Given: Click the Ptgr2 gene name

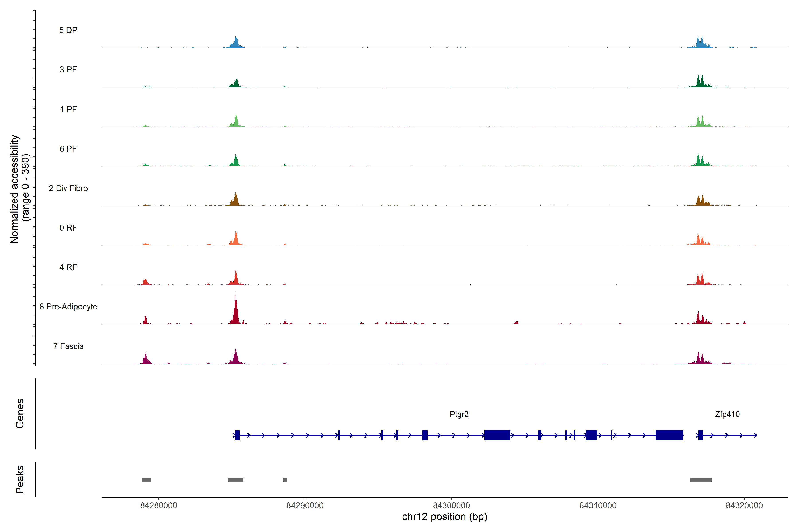Looking at the screenshot, I should (459, 414).
